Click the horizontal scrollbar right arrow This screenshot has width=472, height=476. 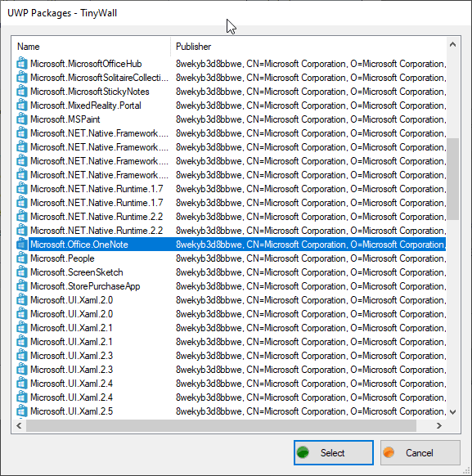point(439,425)
